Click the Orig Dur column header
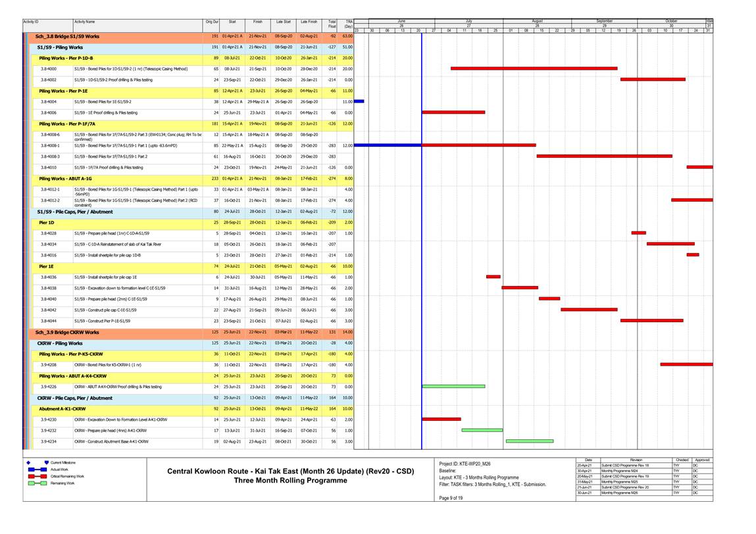 point(212,22)
